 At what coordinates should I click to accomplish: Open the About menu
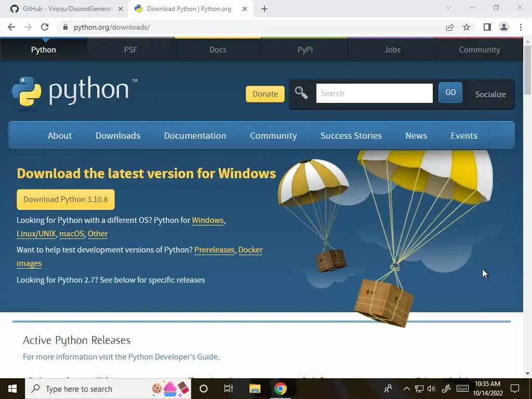[60, 136]
